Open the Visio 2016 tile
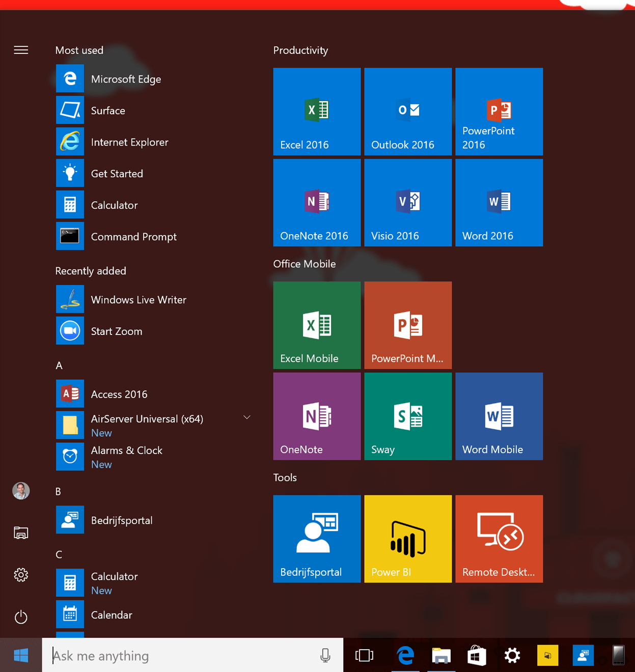The image size is (635, 672). [408, 203]
